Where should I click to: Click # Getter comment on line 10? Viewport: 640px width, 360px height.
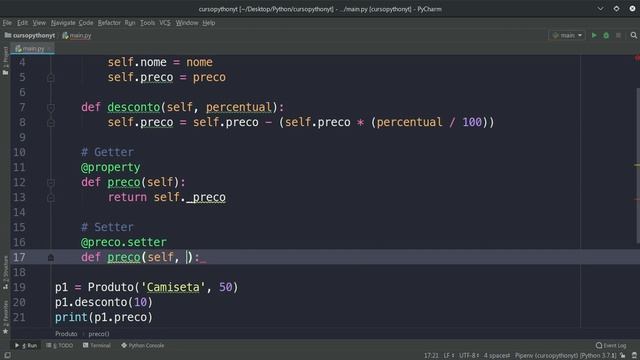tap(107, 152)
